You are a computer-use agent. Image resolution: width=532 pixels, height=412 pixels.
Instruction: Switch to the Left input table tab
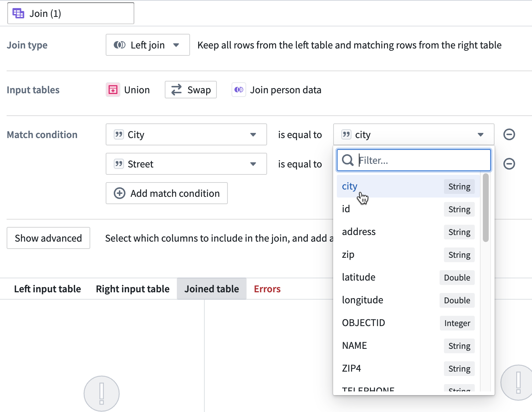[47, 289]
